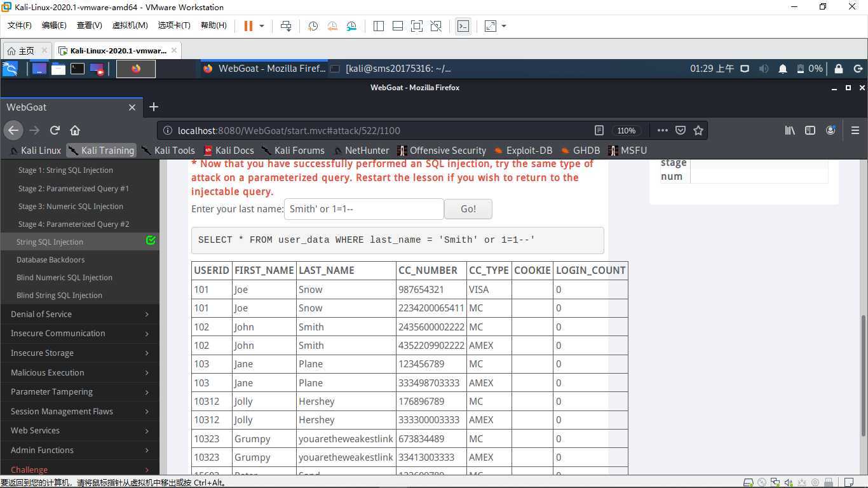Launch the terminal from the Kali panel

pos(78,69)
